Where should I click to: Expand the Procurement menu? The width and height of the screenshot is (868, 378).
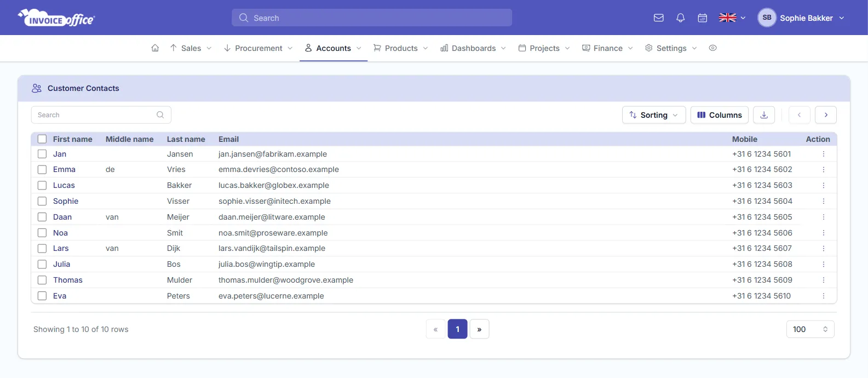(x=258, y=48)
